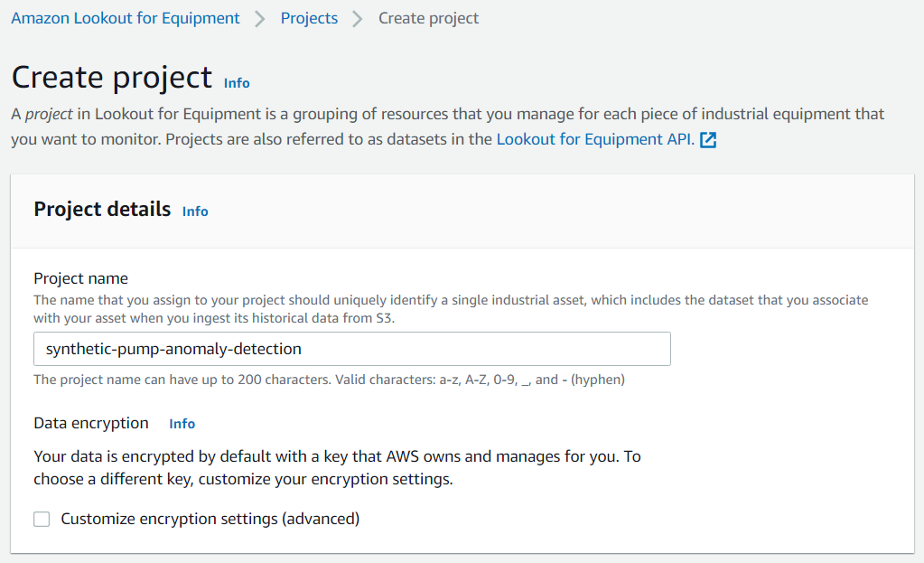Click the 'Create project' page title
This screenshot has height=563, width=924.
111,77
